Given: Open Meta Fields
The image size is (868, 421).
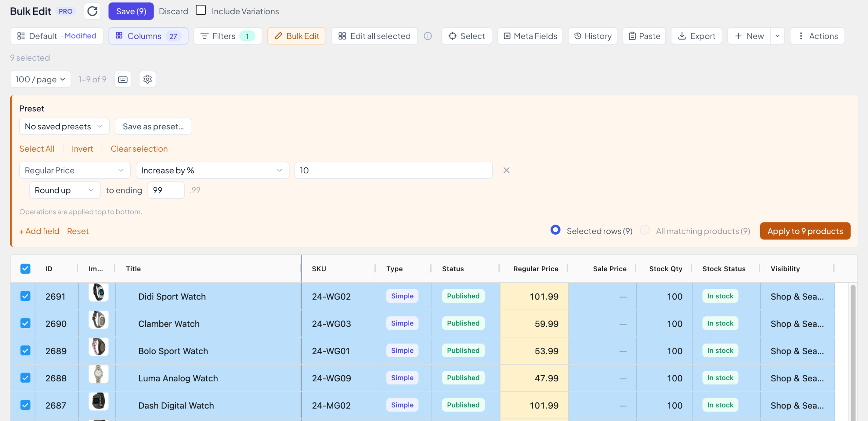Looking at the screenshot, I should pos(530,36).
